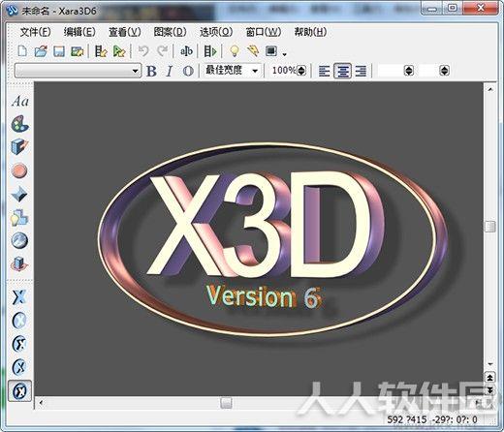
Task: Click the import artwork icon with green arrow
Action: click(119, 51)
